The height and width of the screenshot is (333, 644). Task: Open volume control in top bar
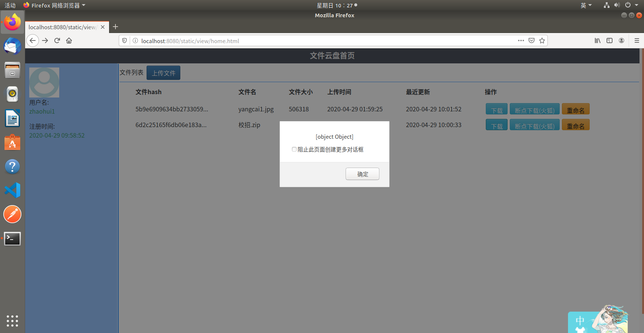[617, 5]
